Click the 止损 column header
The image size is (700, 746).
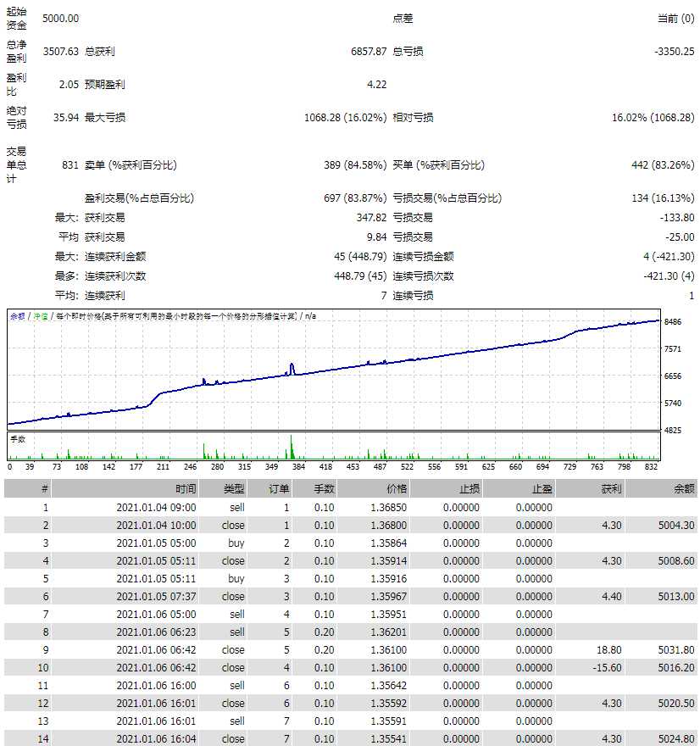[468, 489]
